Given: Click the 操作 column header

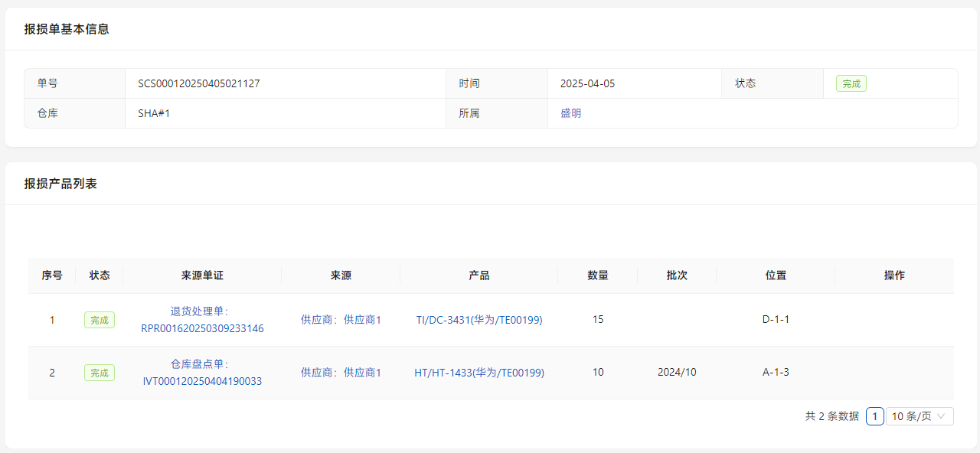Looking at the screenshot, I should [x=894, y=275].
